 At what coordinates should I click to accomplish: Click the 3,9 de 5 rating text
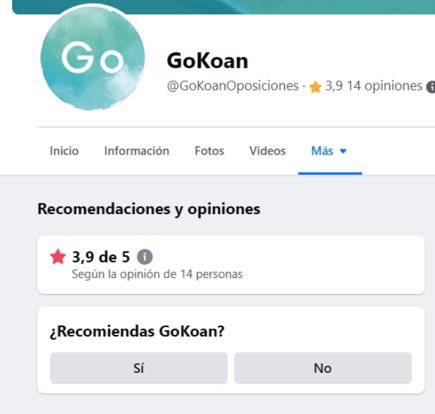(101, 257)
